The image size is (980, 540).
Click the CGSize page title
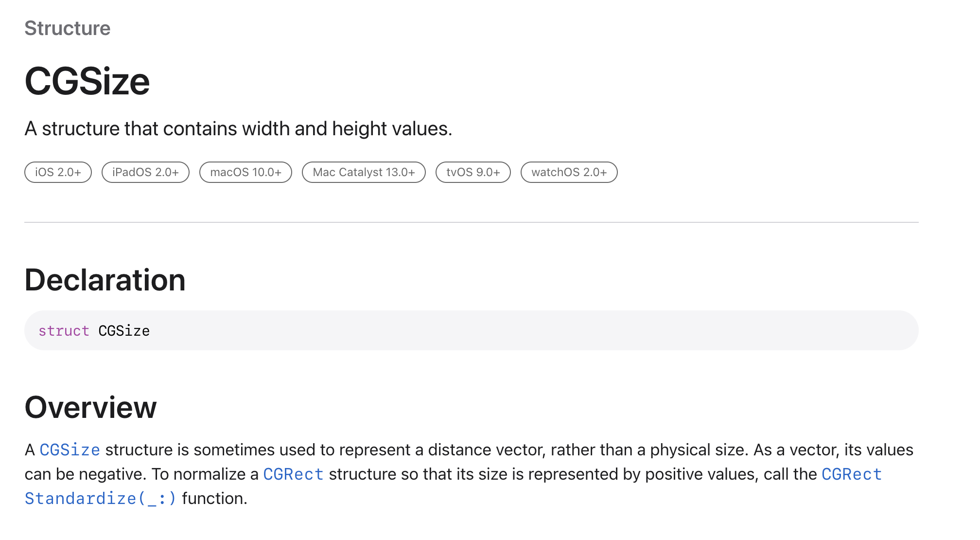point(87,81)
